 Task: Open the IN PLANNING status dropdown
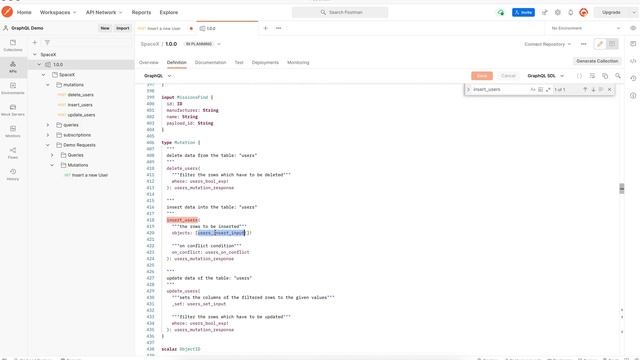click(x=202, y=44)
